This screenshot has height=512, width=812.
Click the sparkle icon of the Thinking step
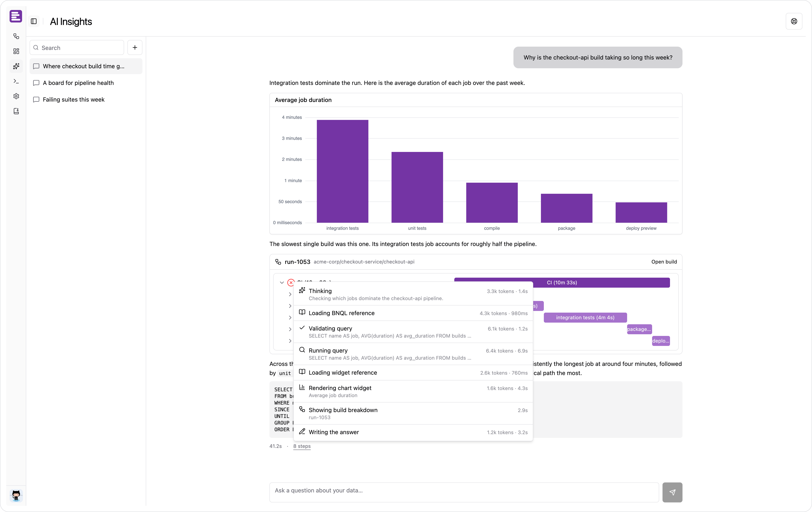[x=302, y=290]
